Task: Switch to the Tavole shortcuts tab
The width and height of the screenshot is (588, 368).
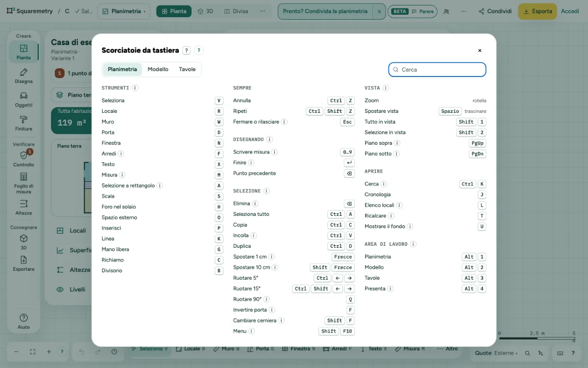Action: tap(187, 69)
